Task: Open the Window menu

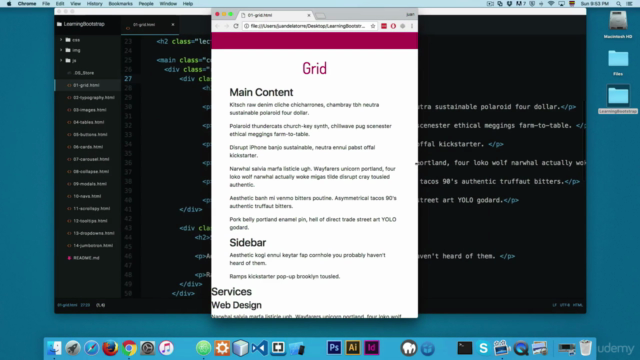Action: 168,4
